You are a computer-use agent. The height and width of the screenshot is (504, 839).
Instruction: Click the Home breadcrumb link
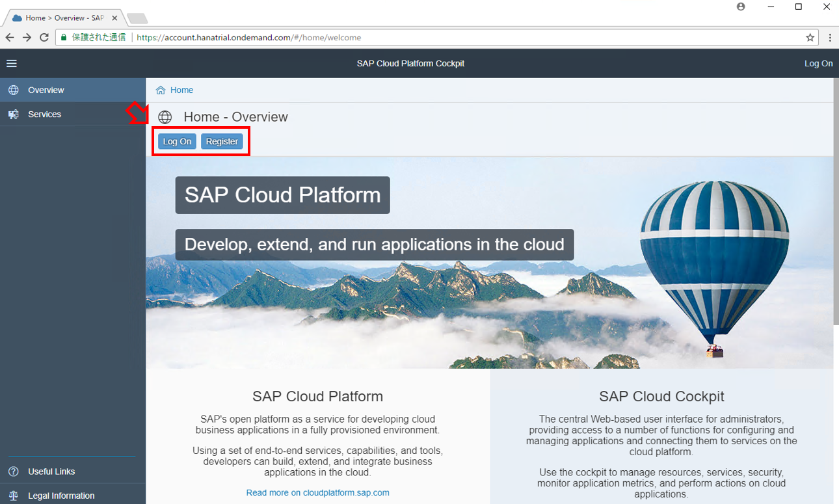(181, 90)
